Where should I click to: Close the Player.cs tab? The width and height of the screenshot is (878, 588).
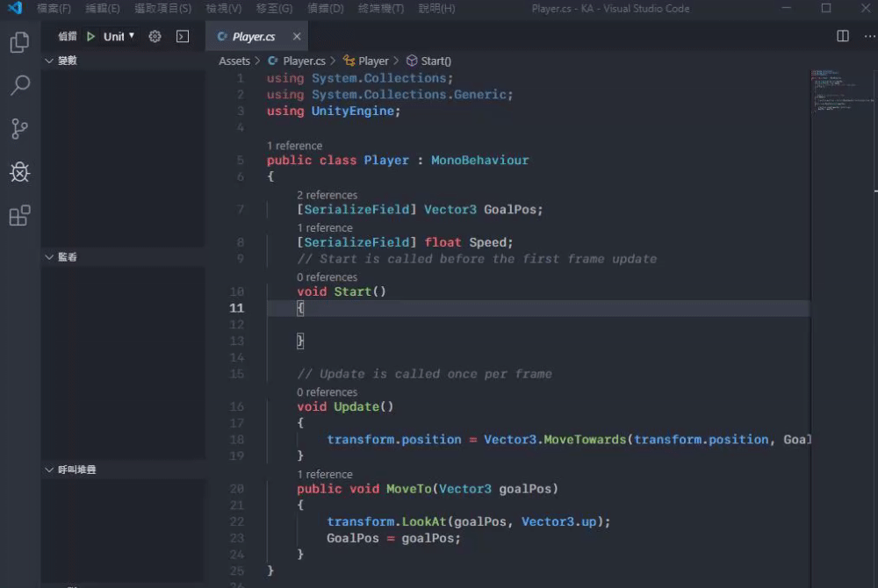[297, 36]
